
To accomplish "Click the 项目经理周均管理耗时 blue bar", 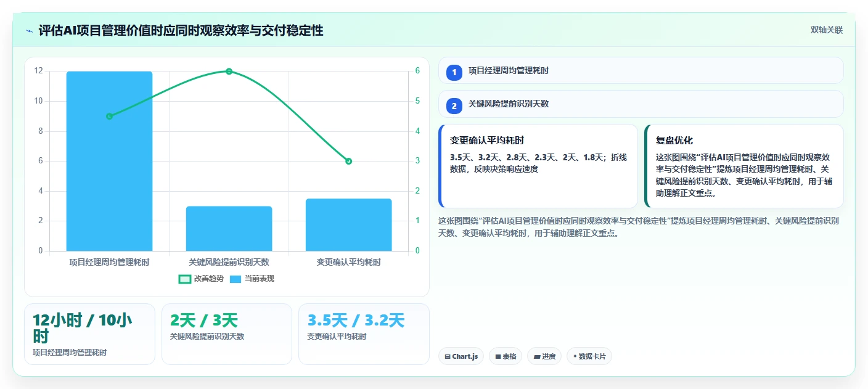I will [109, 161].
